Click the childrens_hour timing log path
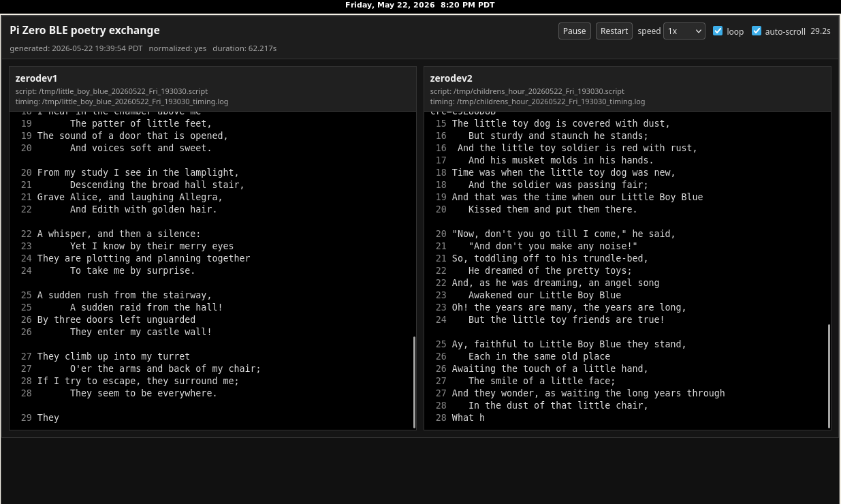The width and height of the screenshot is (841, 504). [x=537, y=101]
